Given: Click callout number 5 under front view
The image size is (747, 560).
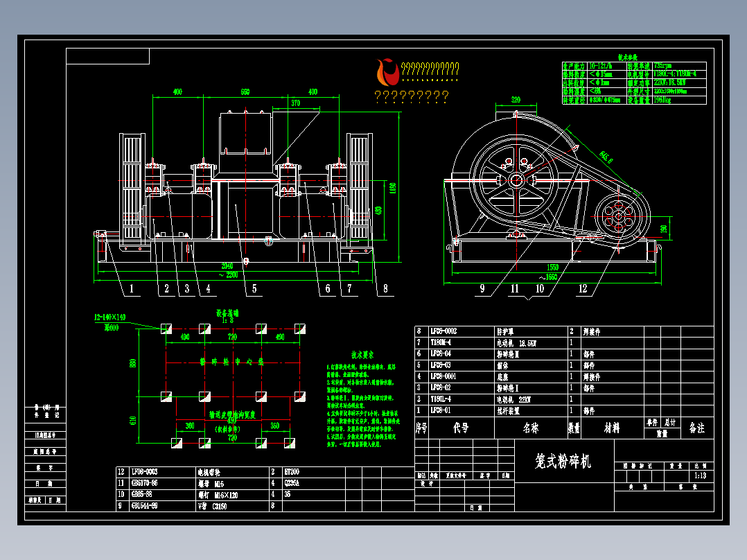Looking at the screenshot, I should click(254, 289).
